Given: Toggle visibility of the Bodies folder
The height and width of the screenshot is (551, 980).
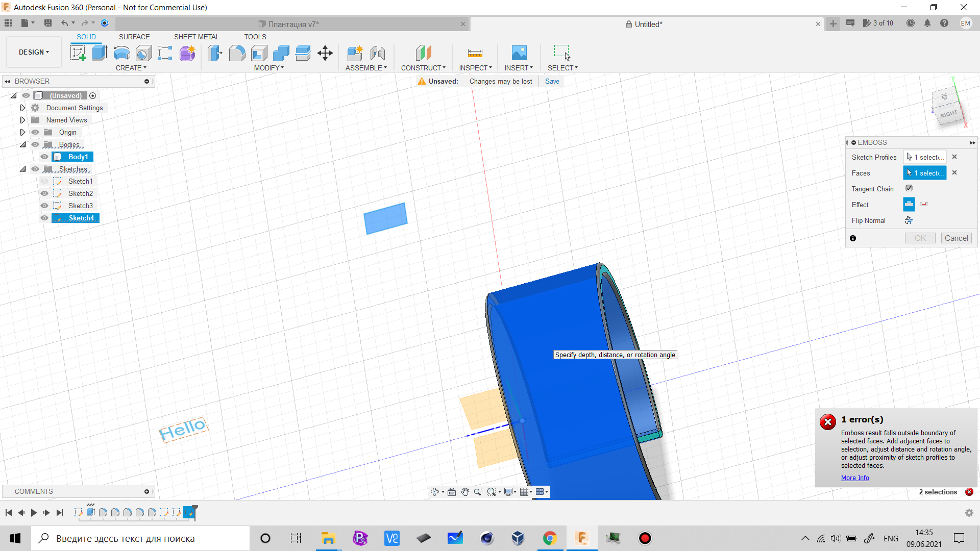Looking at the screenshot, I should point(35,144).
